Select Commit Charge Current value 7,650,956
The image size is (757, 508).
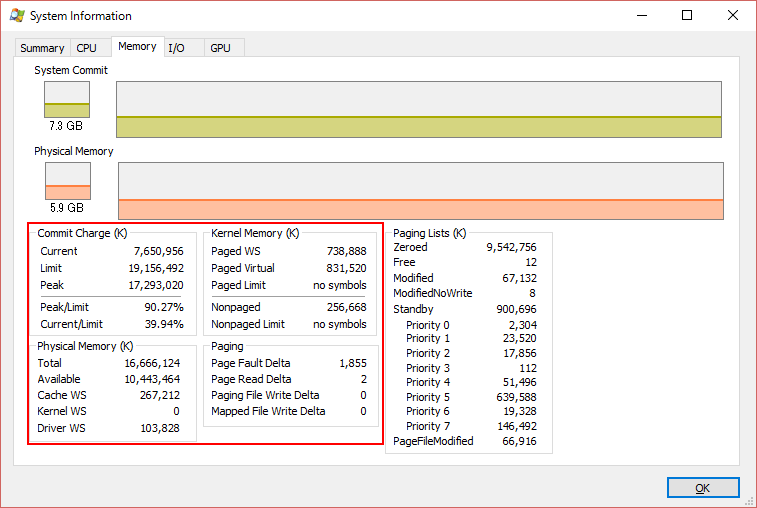coord(159,251)
